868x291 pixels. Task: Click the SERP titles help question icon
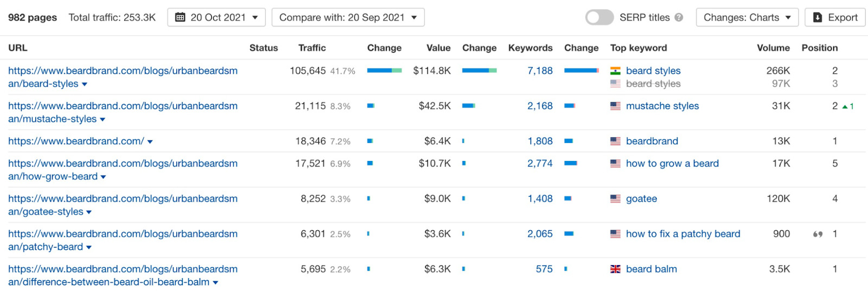coord(679,17)
